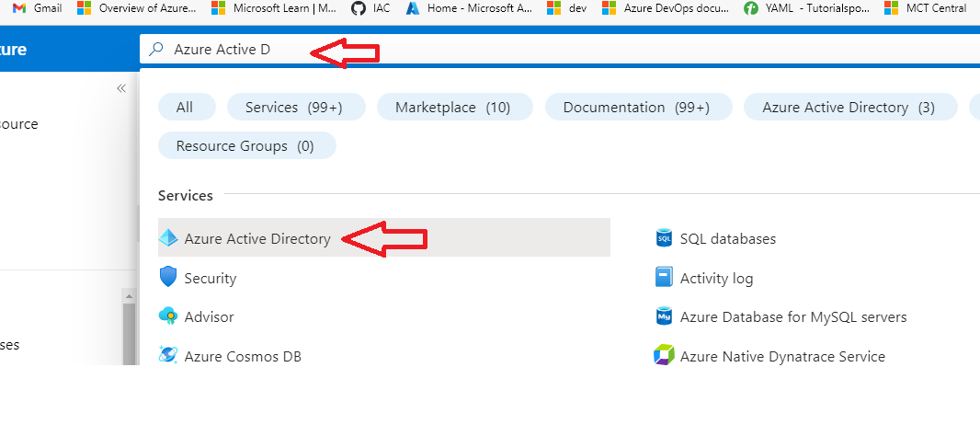Select the All filter pill

[x=187, y=107]
